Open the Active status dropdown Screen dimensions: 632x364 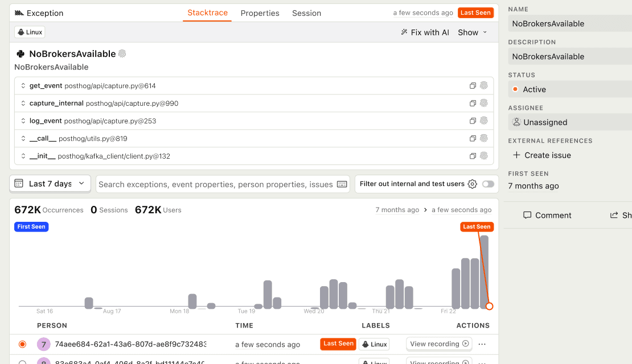tap(570, 89)
